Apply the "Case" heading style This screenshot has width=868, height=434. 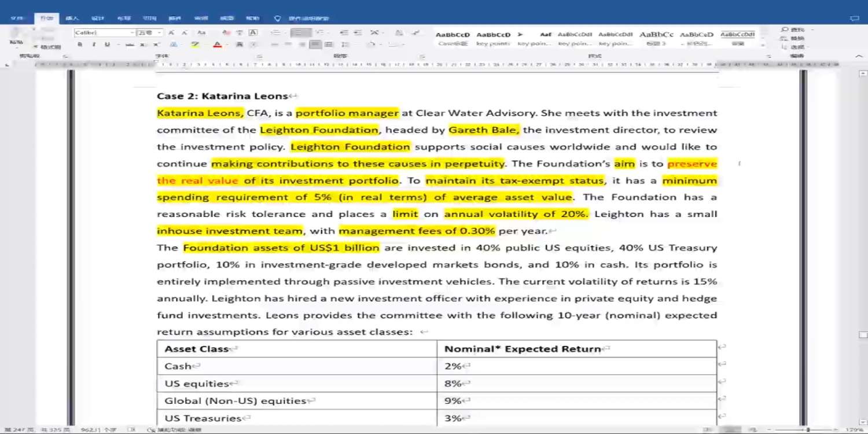tap(453, 38)
